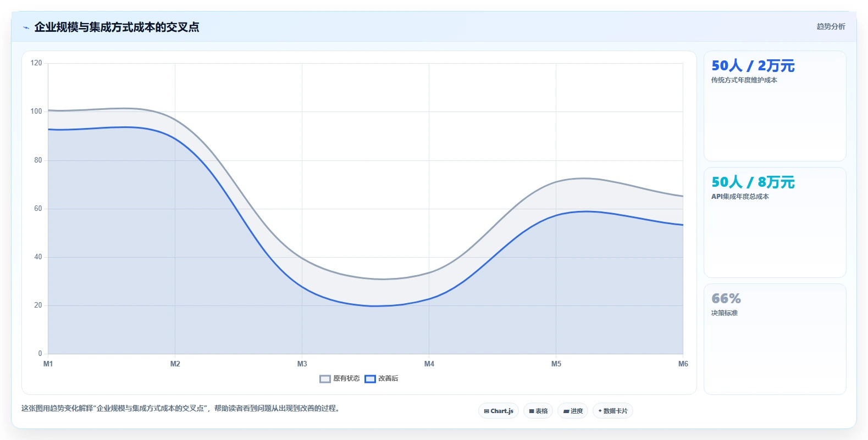Click the 100 y-axis label
The width and height of the screenshot is (868, 440).
pos(36,112)
